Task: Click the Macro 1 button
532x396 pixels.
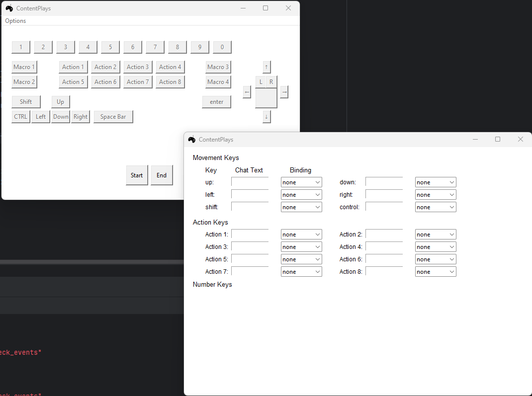Action: (24, 67)
